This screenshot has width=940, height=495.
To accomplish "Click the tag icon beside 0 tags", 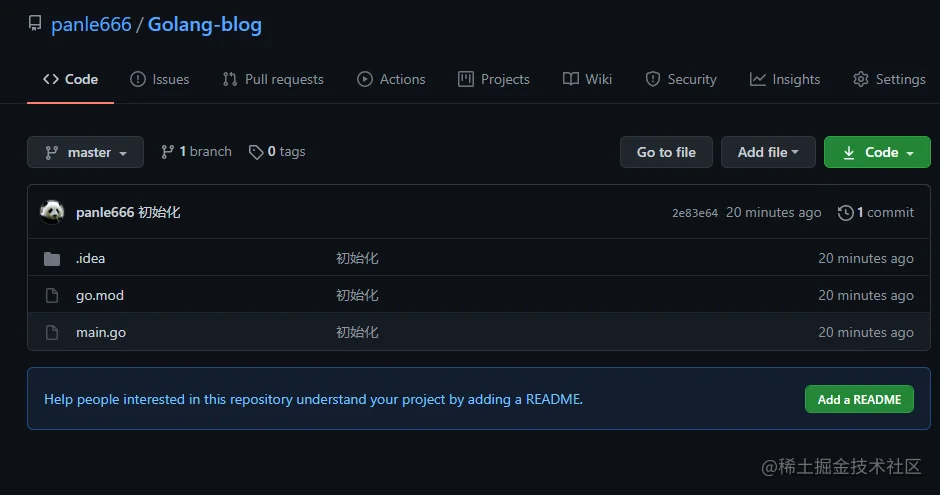I will 256,152.
